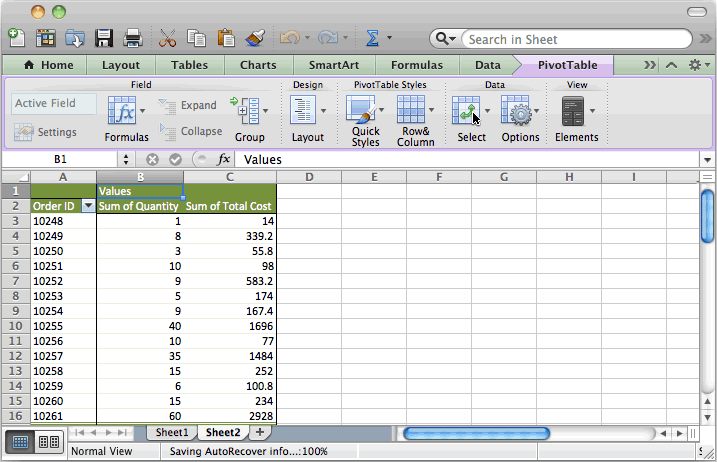Image resolution: width=717 pixels, height=462 pixels.
Task: Copy selection using the copy icon
Action: (x=196, y=38)
